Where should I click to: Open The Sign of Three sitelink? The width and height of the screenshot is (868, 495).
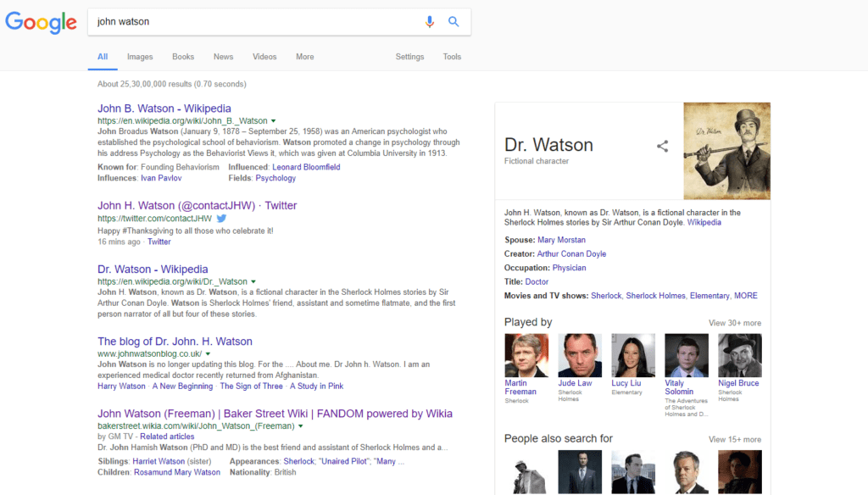click(251, 387)
